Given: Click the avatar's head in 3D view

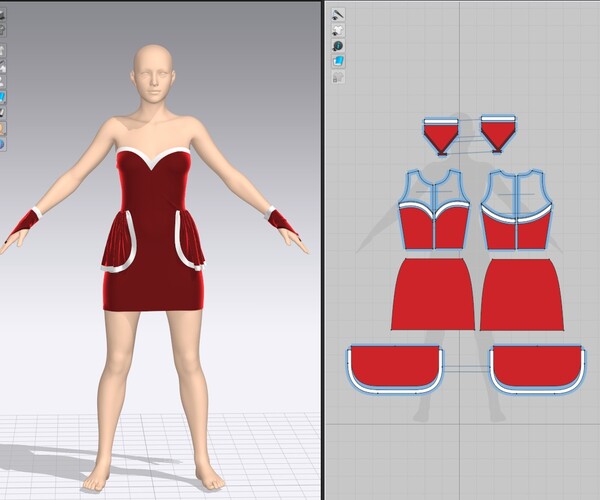Looking at the screenshot, I should point(153,73).
